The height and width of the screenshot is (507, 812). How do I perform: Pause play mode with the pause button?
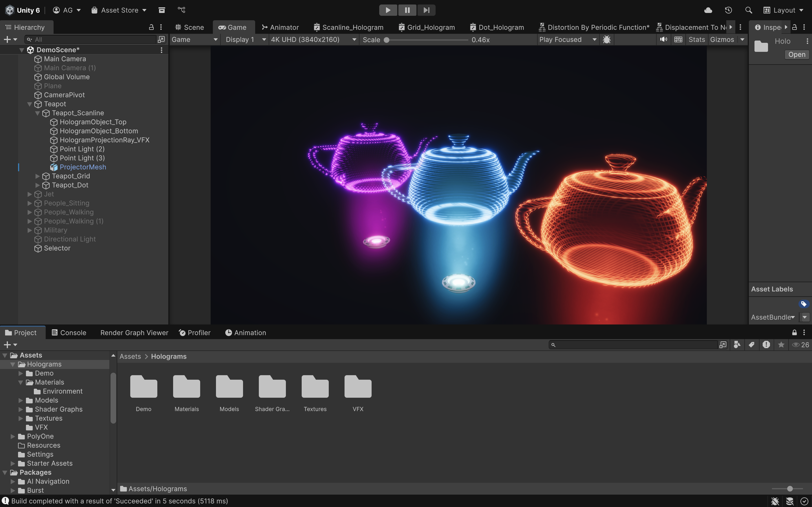(x=407, y=10)
